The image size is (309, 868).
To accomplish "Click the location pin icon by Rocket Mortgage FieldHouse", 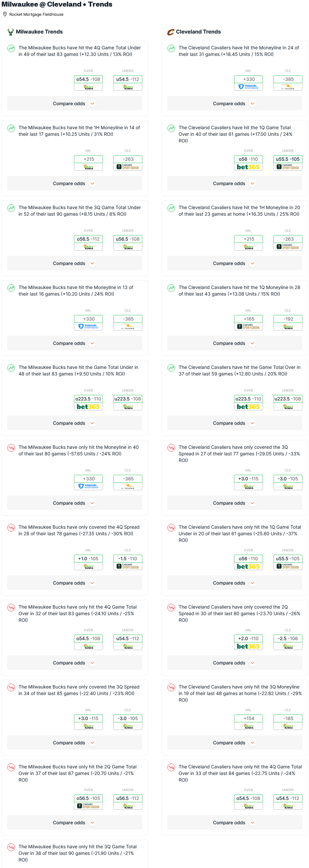I will click(5, 14).
